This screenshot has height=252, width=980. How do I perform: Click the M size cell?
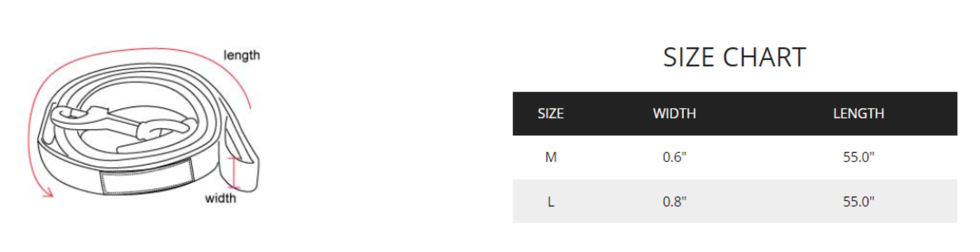point(551,157)
